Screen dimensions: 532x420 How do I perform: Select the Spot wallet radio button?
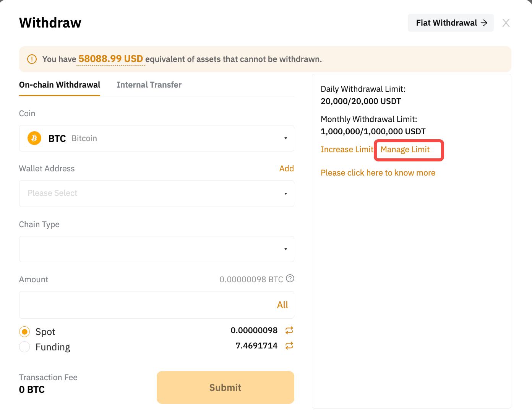pyautogui.click(x=24, y=332)
